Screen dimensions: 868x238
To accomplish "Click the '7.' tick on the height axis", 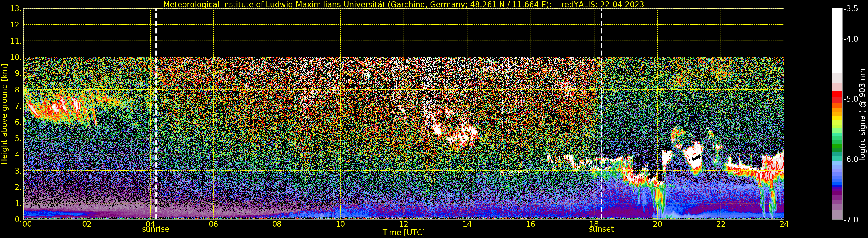I will [x=18, y=106].
